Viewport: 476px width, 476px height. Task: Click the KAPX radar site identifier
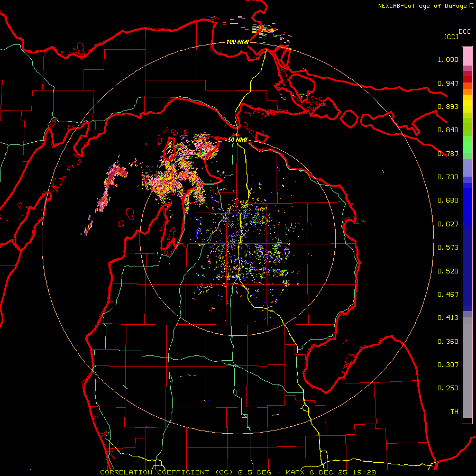(x=296, y=472)
